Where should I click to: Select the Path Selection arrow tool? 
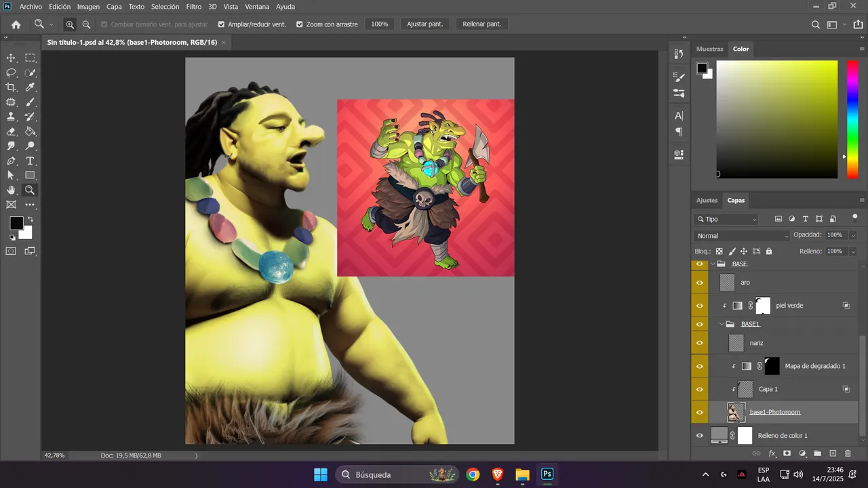(x=11, y=176)
